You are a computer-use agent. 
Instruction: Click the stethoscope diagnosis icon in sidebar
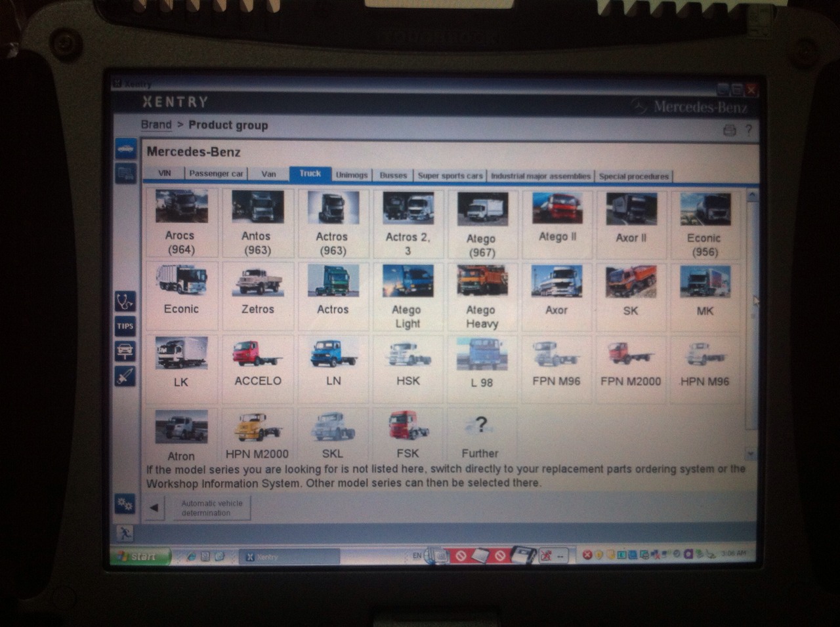tap(125, 301)
